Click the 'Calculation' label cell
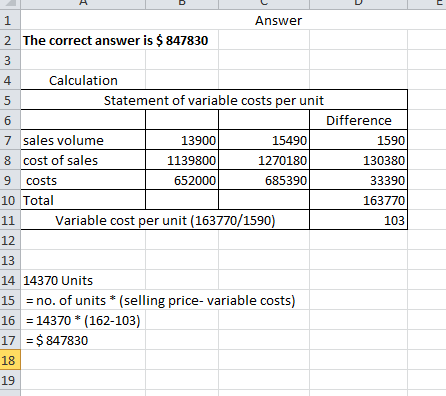 [x=83, y=81]
